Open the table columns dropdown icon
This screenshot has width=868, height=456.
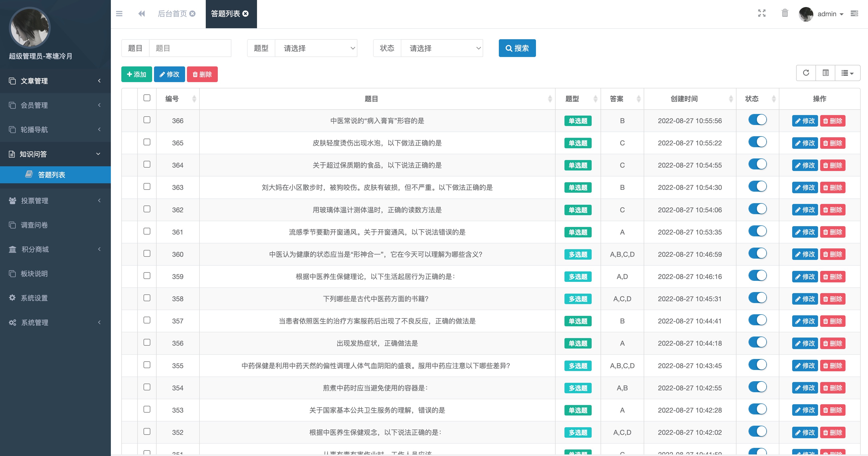[x=847, y=73]
